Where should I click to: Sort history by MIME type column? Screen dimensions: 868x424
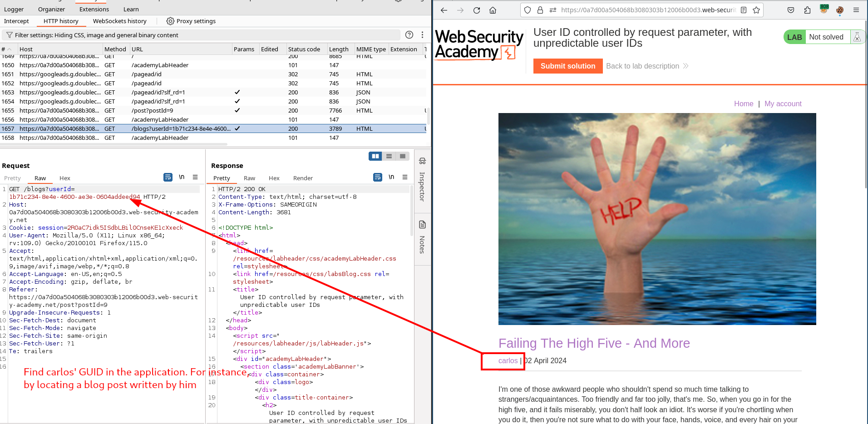(x=371, y=49)
